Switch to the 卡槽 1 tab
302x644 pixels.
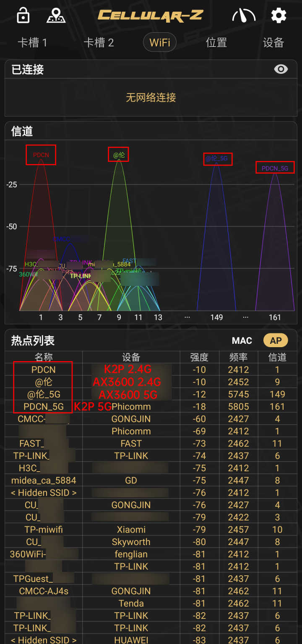coord(32,43)
